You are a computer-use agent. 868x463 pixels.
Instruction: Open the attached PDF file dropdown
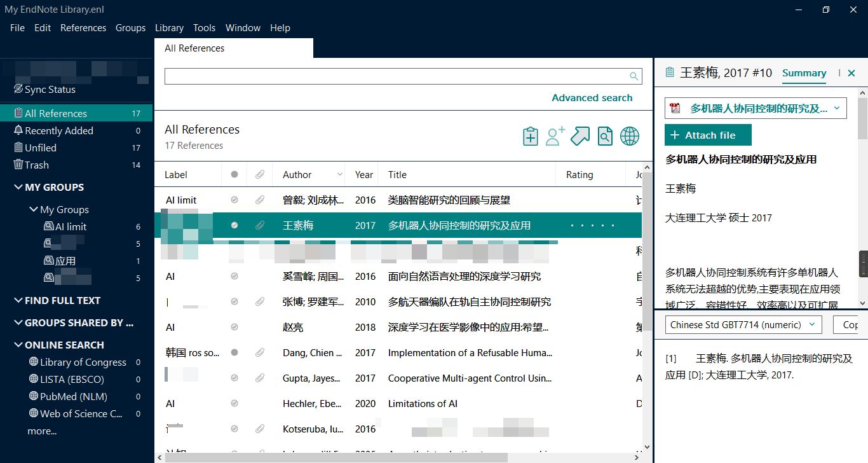(x=837, y=108)
